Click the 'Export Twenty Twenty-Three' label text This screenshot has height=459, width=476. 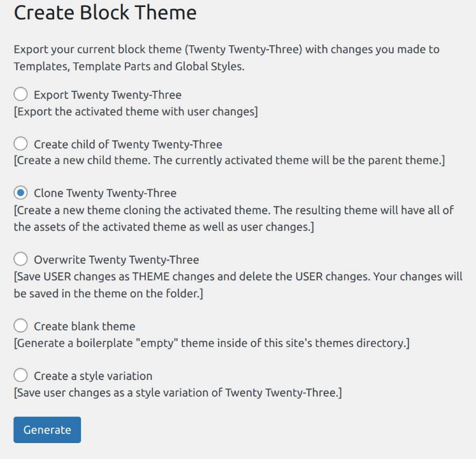point(108,95)
